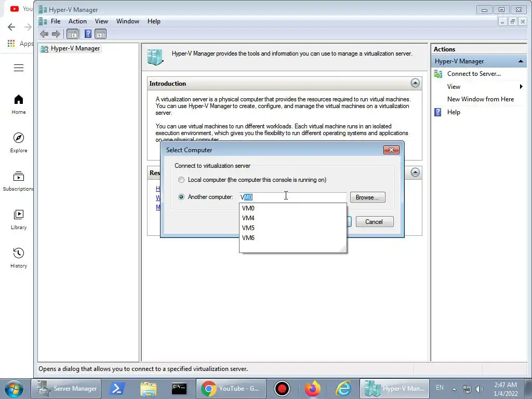
Task: Collapse the Resources section chevron
Action: 415,172
